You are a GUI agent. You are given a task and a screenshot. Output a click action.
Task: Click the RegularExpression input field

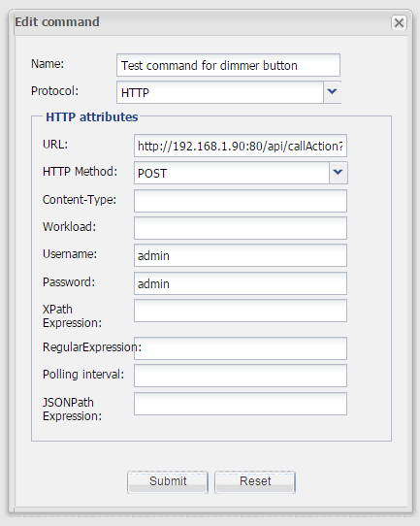(x=241, y=348)
